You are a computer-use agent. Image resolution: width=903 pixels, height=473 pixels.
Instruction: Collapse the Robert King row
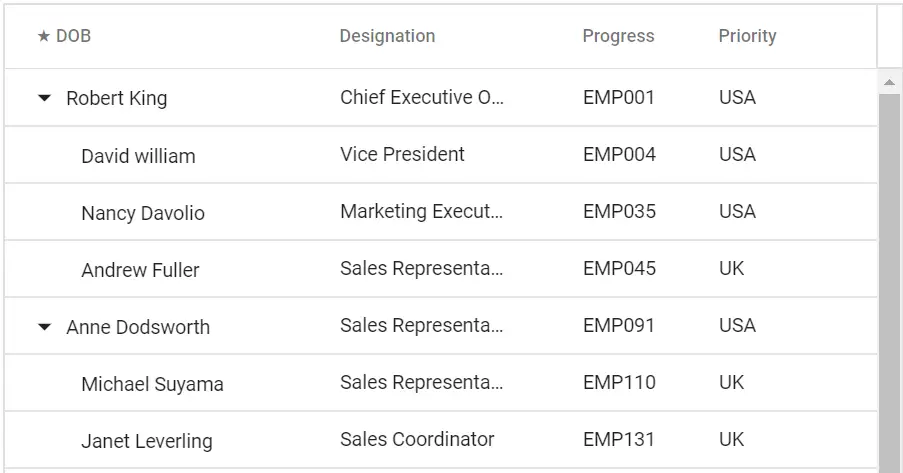click(44, 98)
